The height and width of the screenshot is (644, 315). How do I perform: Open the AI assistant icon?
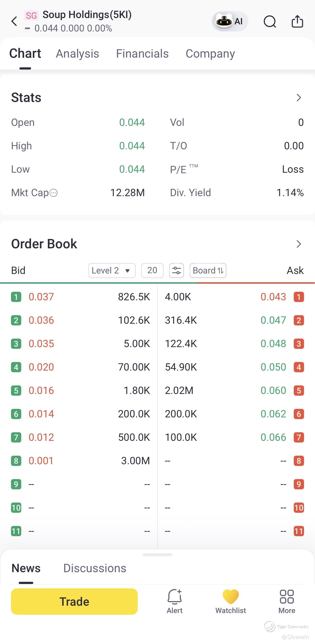(230, 21)
